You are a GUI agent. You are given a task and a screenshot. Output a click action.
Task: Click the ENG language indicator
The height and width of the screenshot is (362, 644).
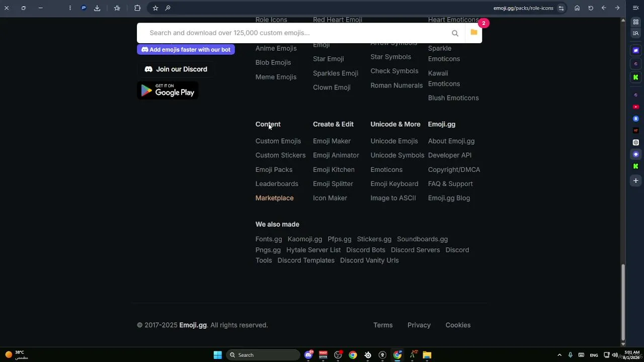(594, 355)
